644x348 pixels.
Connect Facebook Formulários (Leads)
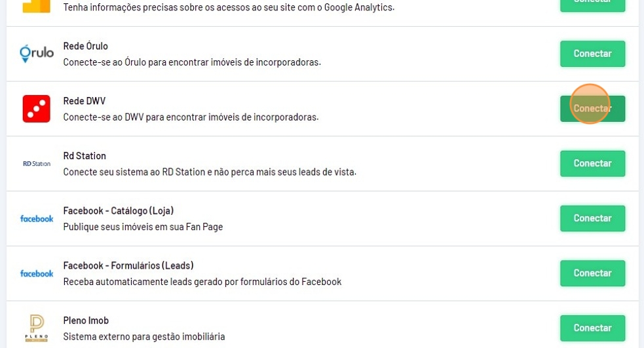point(592,273)
